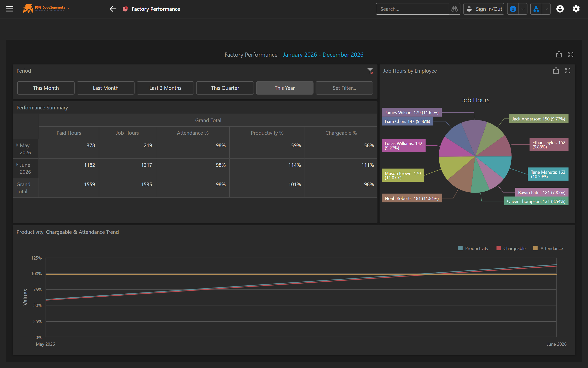Toggle Productivity series in the trend legend
The image size is (588, 368).
[473, 248]
